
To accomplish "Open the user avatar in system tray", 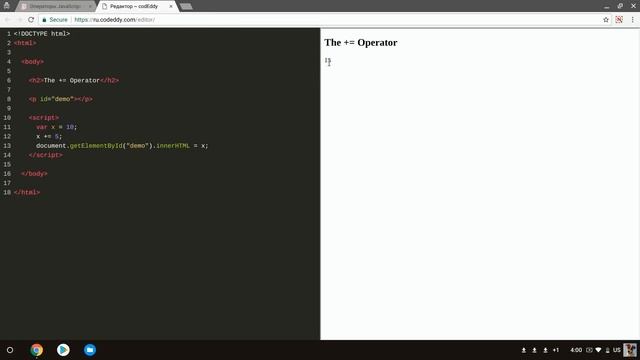I will 630,350.
